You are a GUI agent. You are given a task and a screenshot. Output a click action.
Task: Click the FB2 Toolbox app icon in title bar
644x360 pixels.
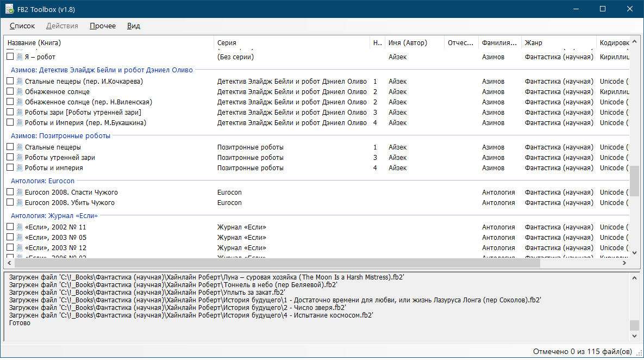[10, 9]
